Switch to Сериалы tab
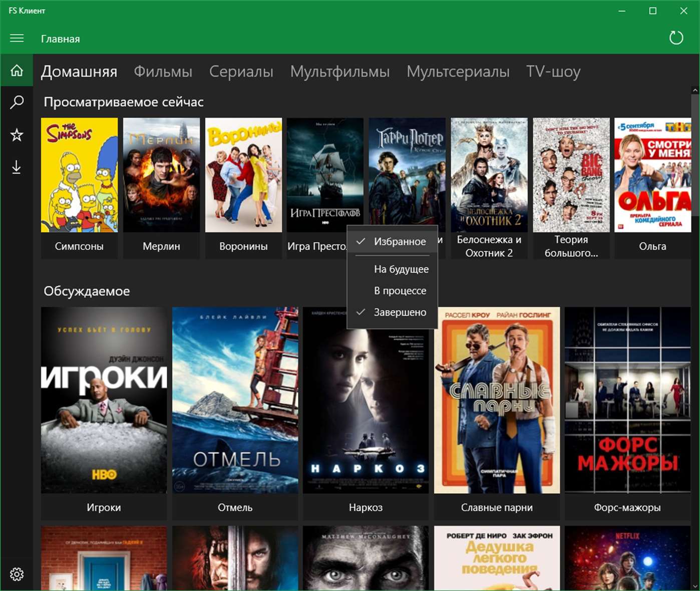The image size is (700, 591). 241,72
